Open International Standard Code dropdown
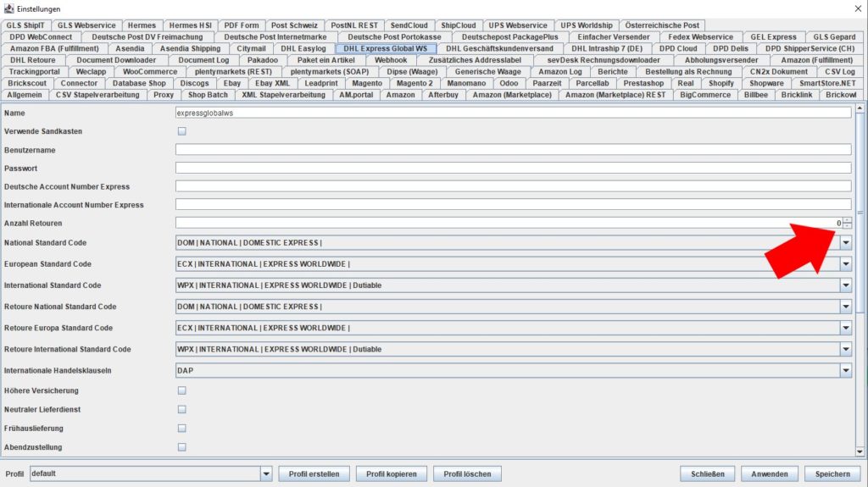 click(x=845, y=285)
